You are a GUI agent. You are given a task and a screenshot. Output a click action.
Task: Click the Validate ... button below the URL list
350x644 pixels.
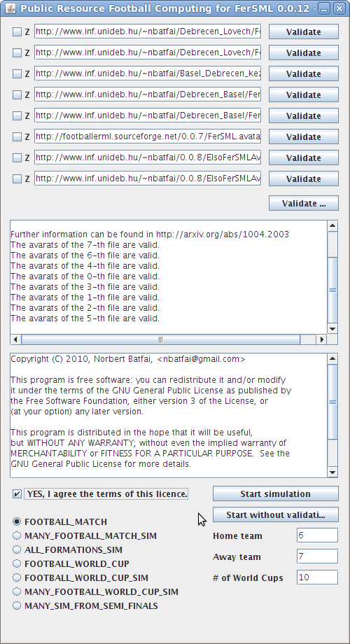tap(304, 203)
